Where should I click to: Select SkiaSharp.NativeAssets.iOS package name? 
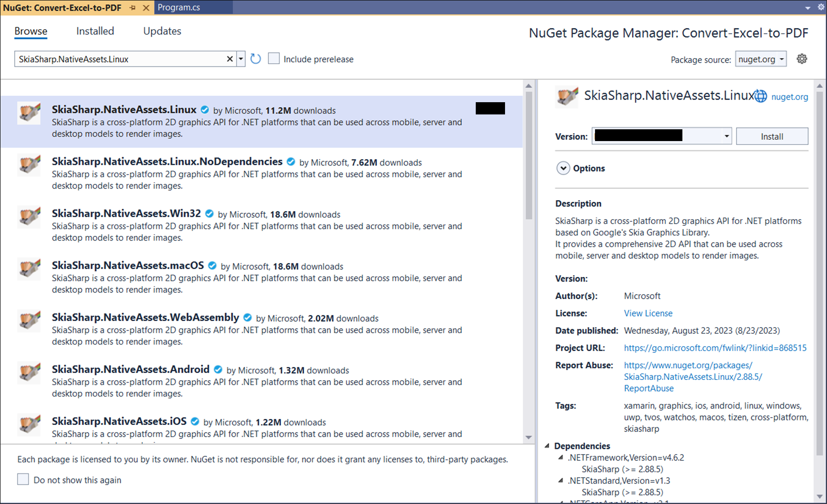pos(119,421)
